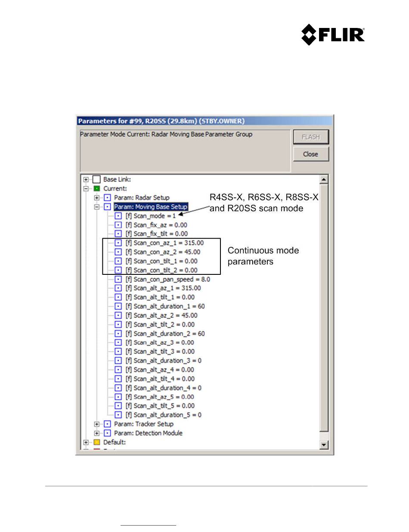The width and height of the screenshot is (409, 532).
Task: Select highlighted Param: Moving Base Setup label
Action: click(x=151, y=207)
